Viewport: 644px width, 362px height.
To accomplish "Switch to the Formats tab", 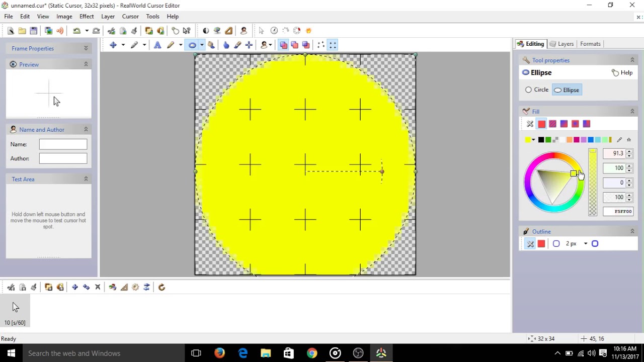I will [590, 44].
